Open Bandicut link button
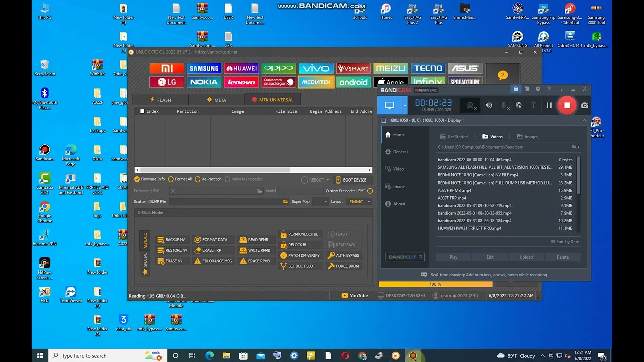This screenshot has height=362, width=644. point(405,257)
